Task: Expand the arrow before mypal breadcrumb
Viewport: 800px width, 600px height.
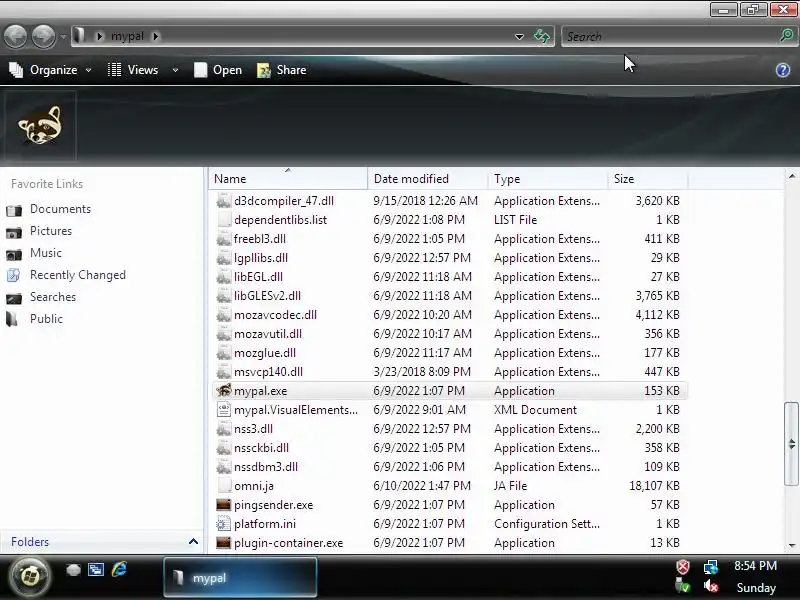Action: pos(99,36)
